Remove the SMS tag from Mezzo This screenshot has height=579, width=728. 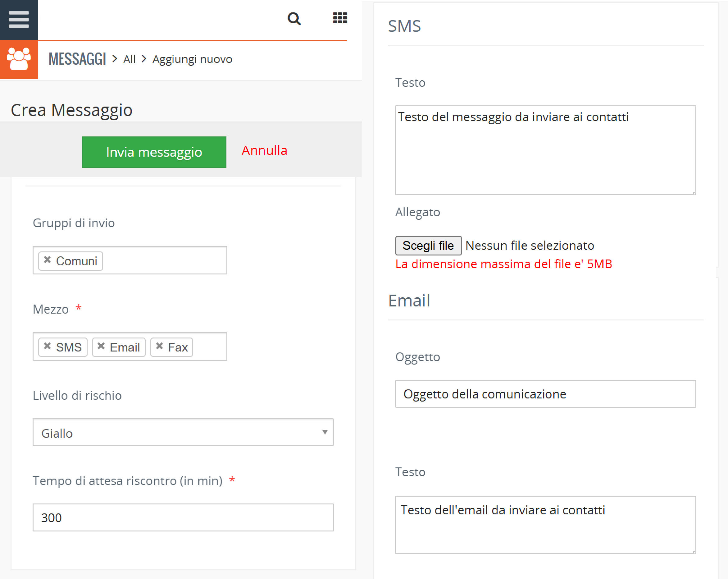coord(47,346)
